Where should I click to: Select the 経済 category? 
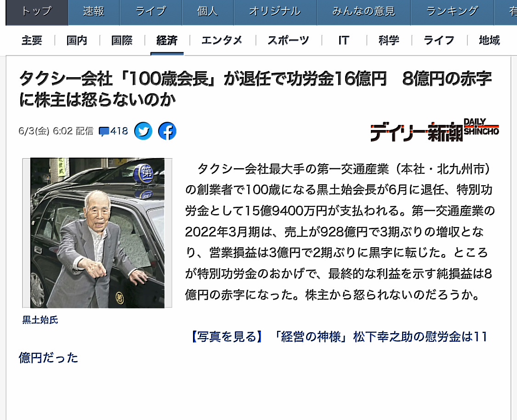(x=167, y=40)
